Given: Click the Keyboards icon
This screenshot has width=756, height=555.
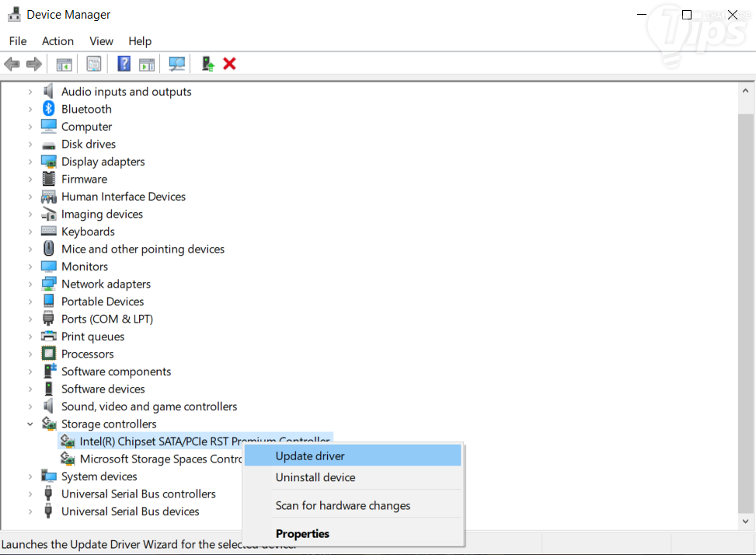Looking at the screenshot, I should click(x=49, y=231).
